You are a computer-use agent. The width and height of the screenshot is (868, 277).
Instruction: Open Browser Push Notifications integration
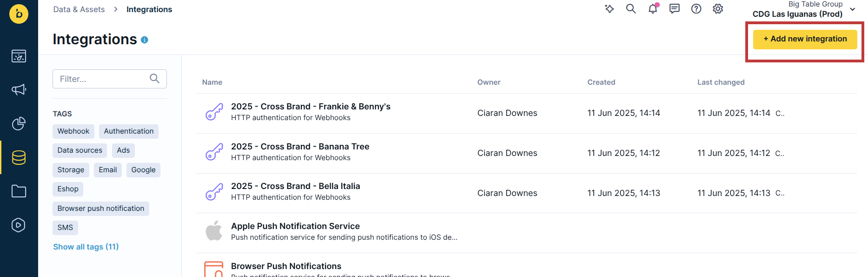286,266
